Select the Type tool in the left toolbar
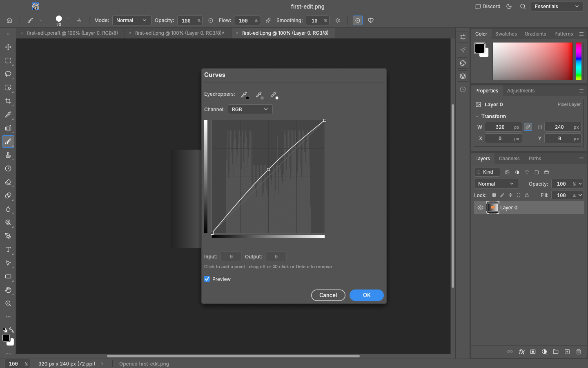The image size is (588, 368). pos(8,249)
